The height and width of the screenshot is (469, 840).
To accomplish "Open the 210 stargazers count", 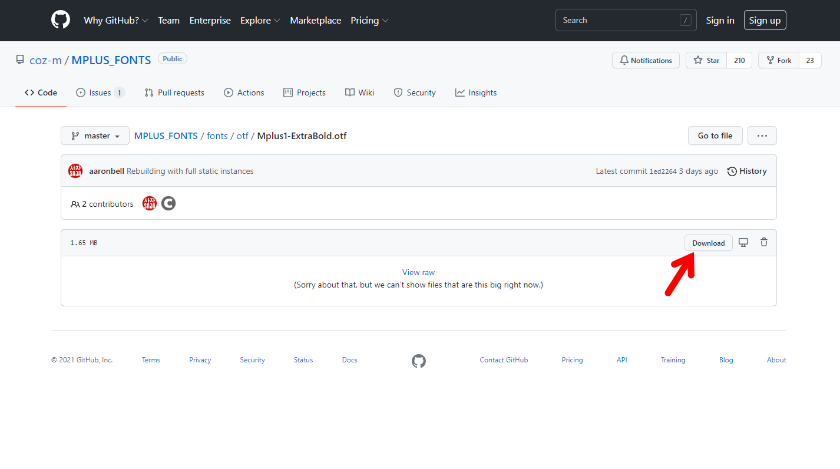I will (739, 60).
